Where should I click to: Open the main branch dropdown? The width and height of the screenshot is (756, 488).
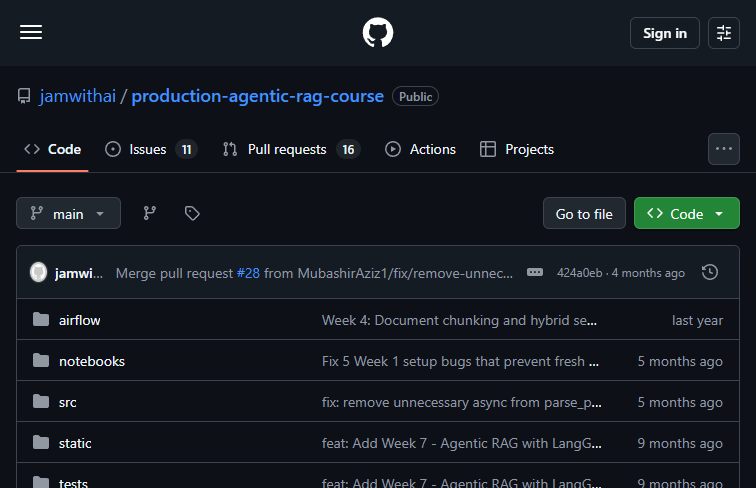[68, 213]
